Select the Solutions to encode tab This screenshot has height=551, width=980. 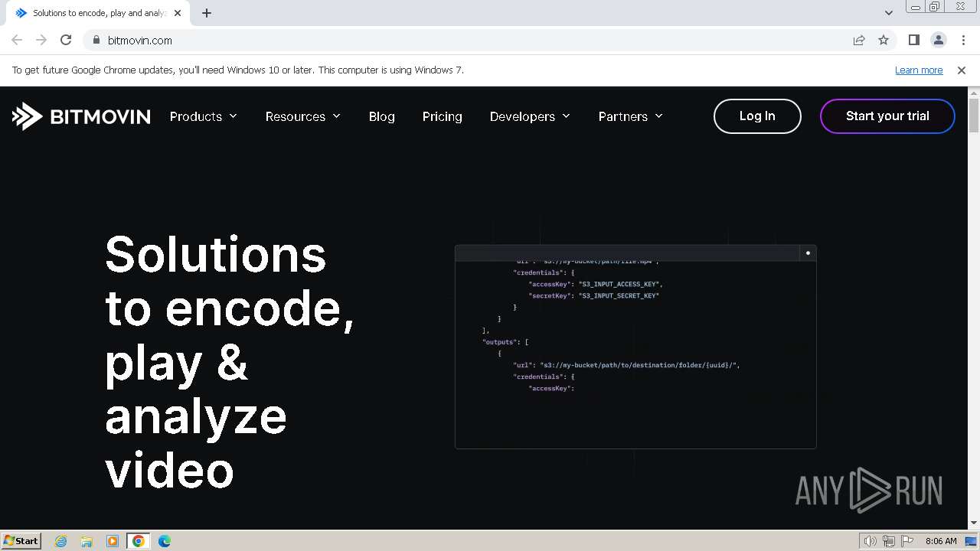pyautogui.click(x=97, y=13)
